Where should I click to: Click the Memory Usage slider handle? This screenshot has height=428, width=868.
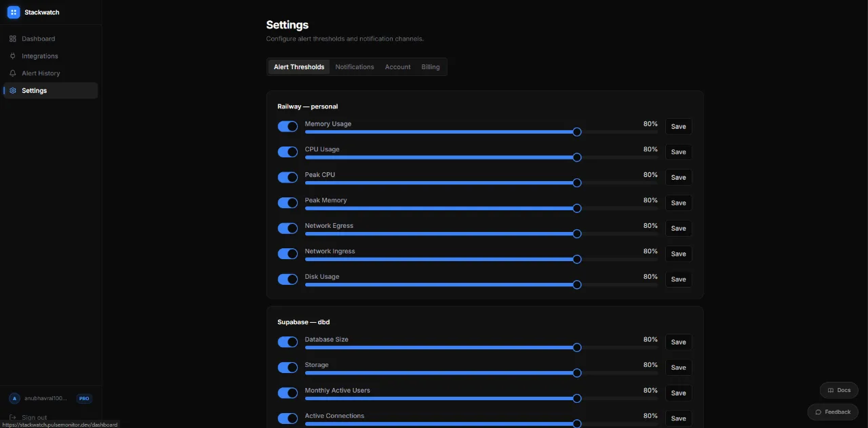577,132
